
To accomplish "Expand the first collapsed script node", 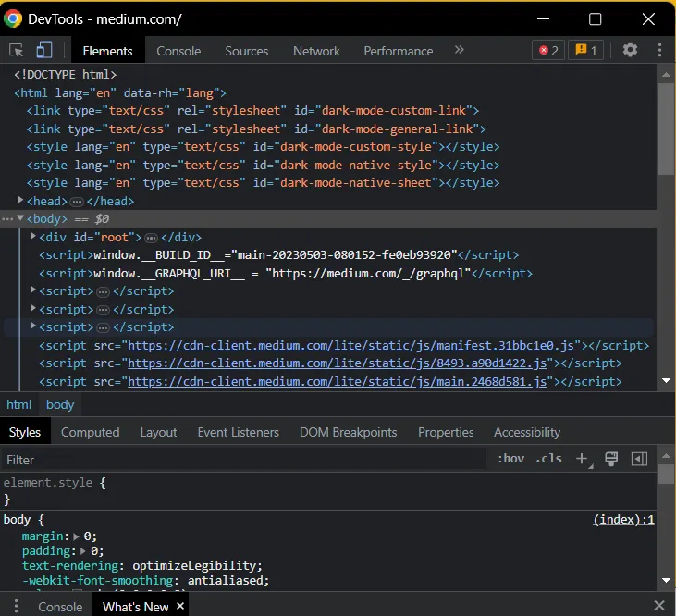I will (x=32, y=290).
